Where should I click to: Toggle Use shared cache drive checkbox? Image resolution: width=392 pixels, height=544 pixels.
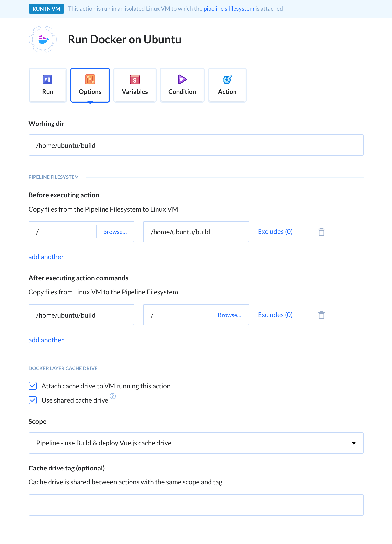pos(33,400)
